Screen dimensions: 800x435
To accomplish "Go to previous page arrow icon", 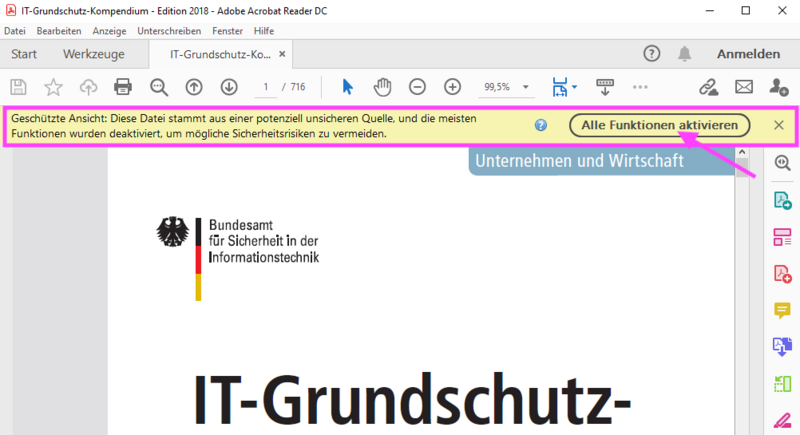I will (x=194, y=87).
